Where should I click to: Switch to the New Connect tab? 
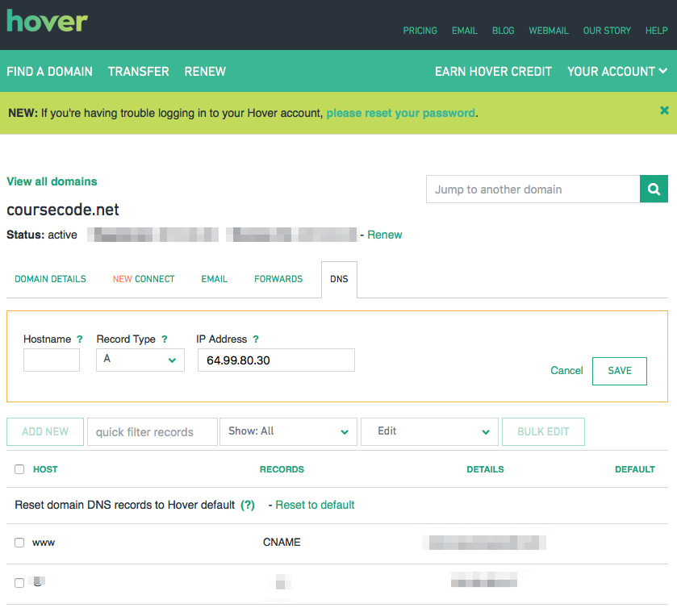click(144, 279)
